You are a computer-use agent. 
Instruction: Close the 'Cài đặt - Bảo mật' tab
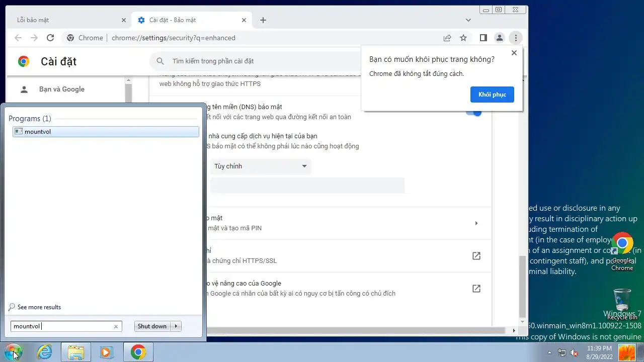[245, 20]
